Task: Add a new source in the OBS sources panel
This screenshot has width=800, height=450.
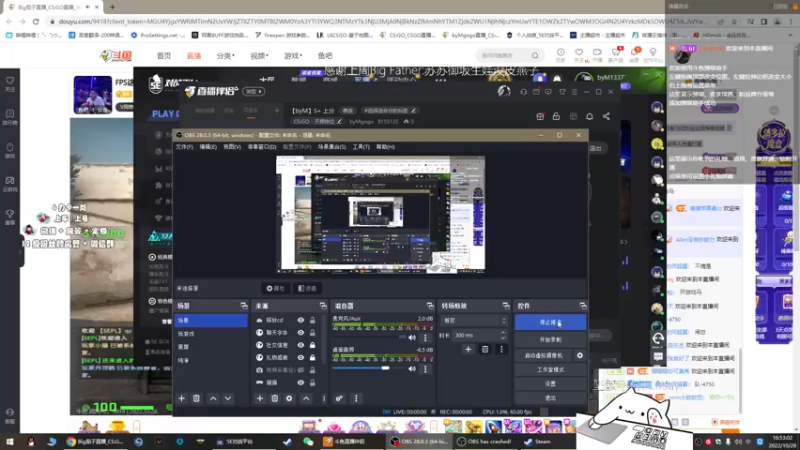Action: click(260, 398)
